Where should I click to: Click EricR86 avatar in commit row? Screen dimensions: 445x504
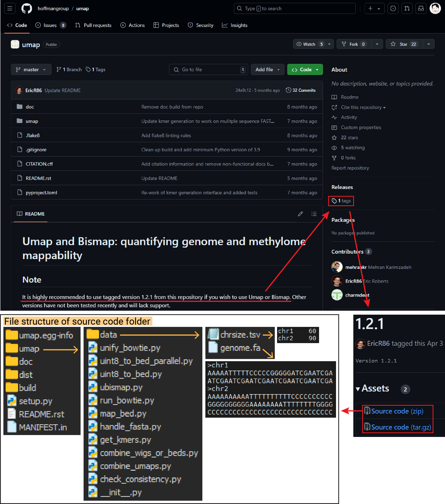point(19,90)
